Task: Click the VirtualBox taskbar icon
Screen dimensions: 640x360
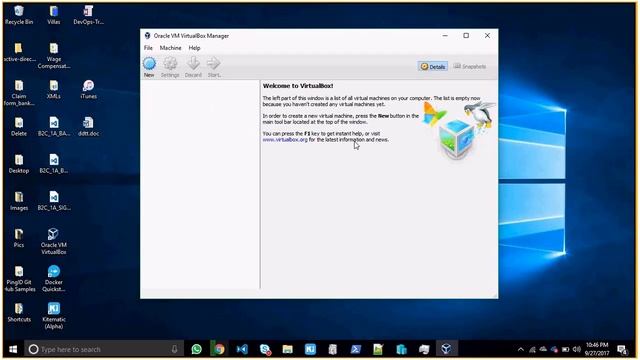Action: tap(446, 349)
